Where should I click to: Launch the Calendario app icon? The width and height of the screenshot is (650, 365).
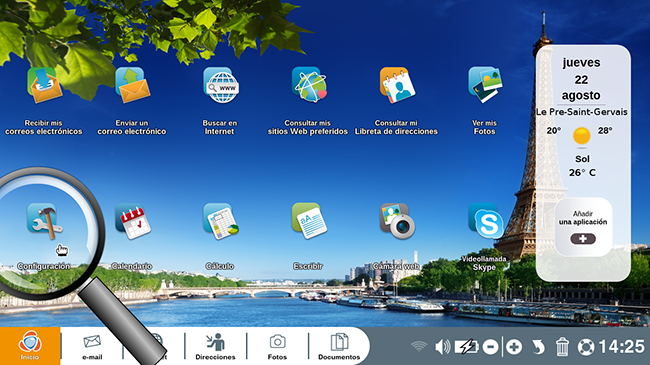point(133,221)
